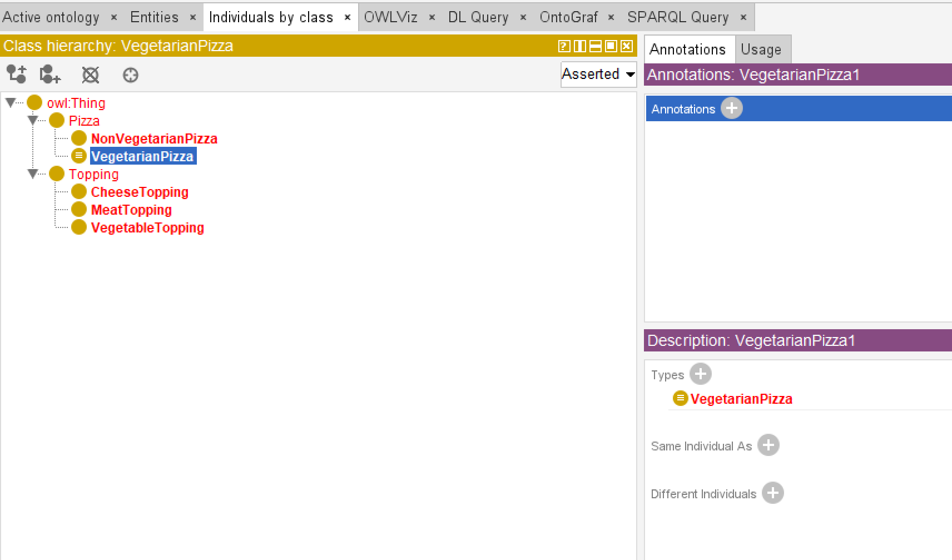The height and width of the screenshot is (560, 952).
Task: Open the OWLViz tab
Action: pyautogui.click(x=390, y=17)
